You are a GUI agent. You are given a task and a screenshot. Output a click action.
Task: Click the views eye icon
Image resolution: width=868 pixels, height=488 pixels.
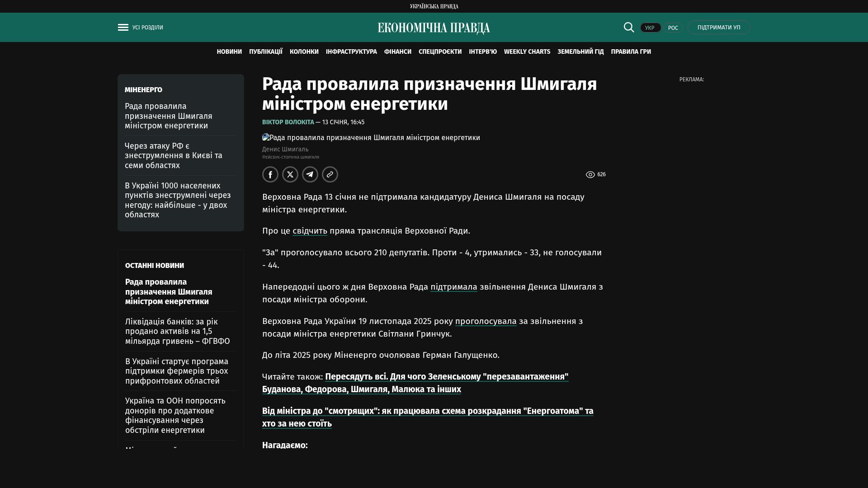pos(590,175)
